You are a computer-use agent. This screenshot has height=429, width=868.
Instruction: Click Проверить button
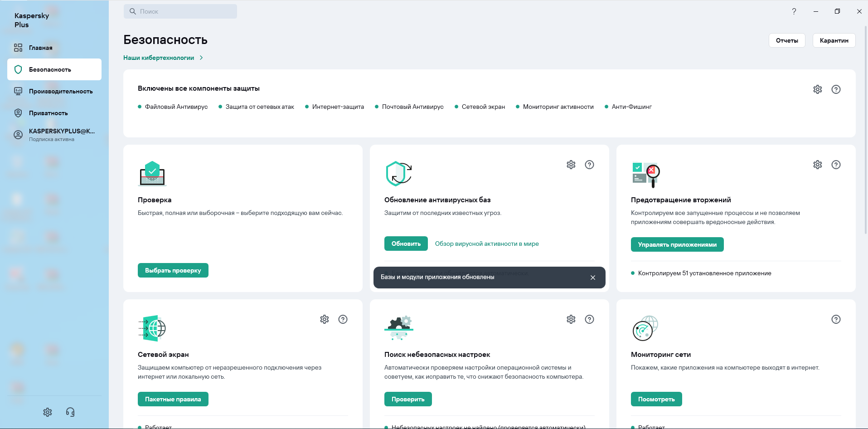[408, 399]
